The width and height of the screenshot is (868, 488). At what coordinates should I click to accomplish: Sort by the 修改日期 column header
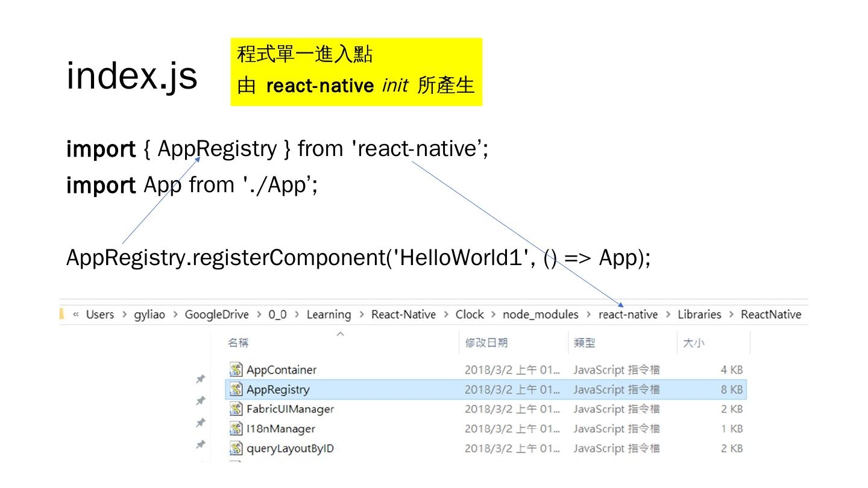(x=486, y=343)
